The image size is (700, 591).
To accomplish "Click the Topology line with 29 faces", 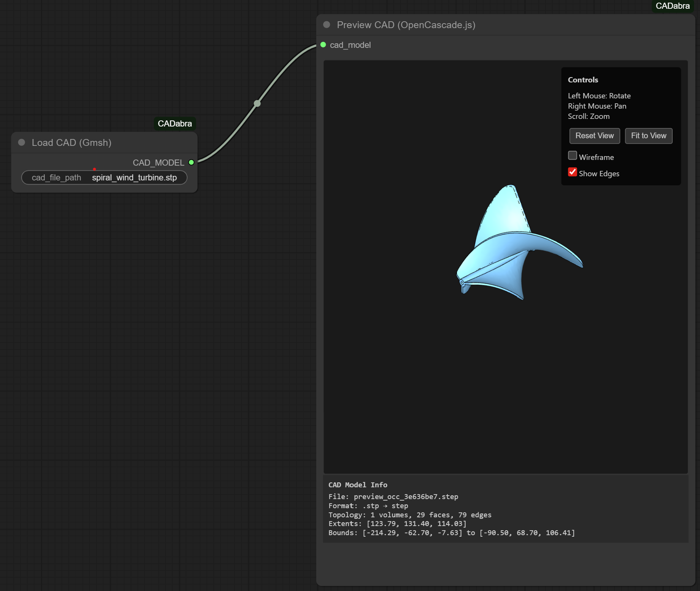I will pos(410,515).
